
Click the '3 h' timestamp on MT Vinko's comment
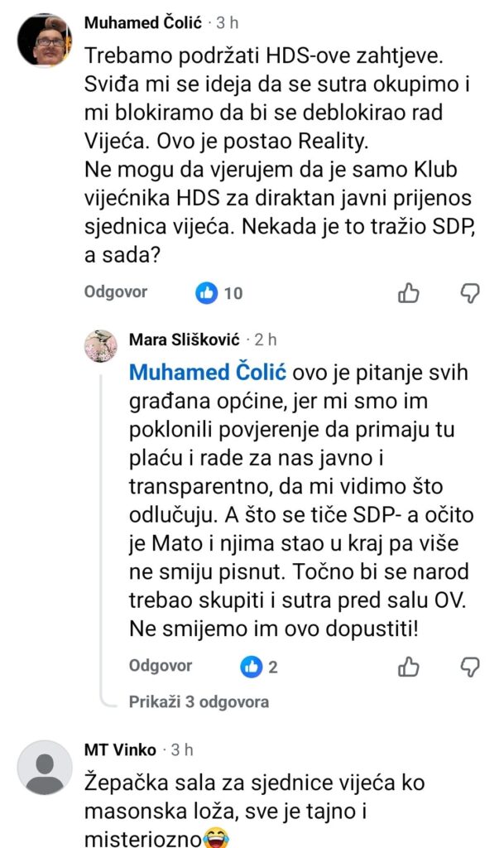(x=182, y=749)
